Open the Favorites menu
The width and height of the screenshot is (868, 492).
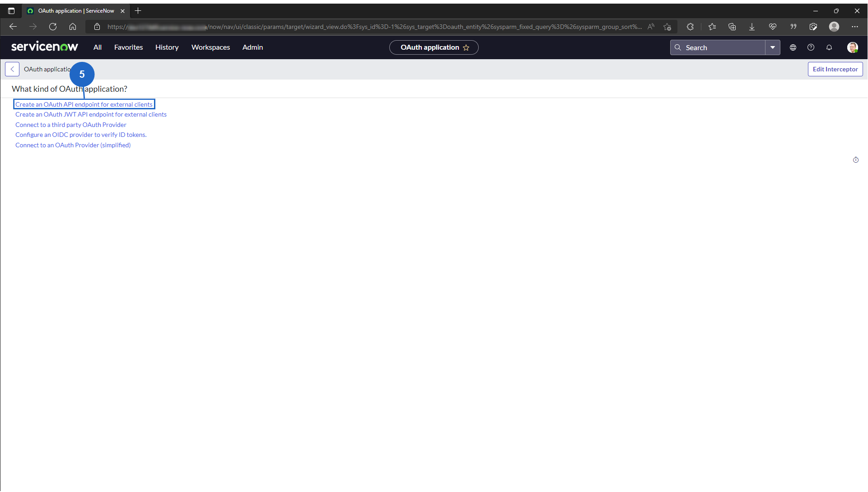[128, 47]
